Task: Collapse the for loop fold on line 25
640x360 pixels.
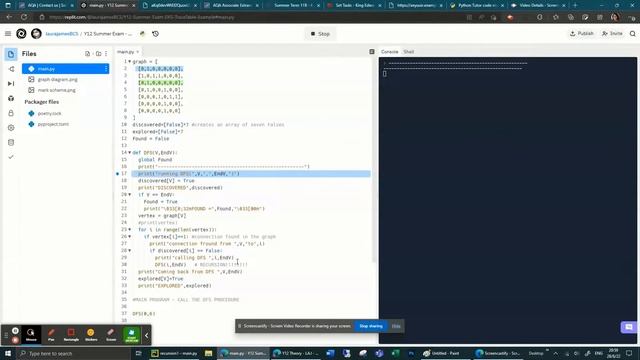Action: click(x=130, y=230)
